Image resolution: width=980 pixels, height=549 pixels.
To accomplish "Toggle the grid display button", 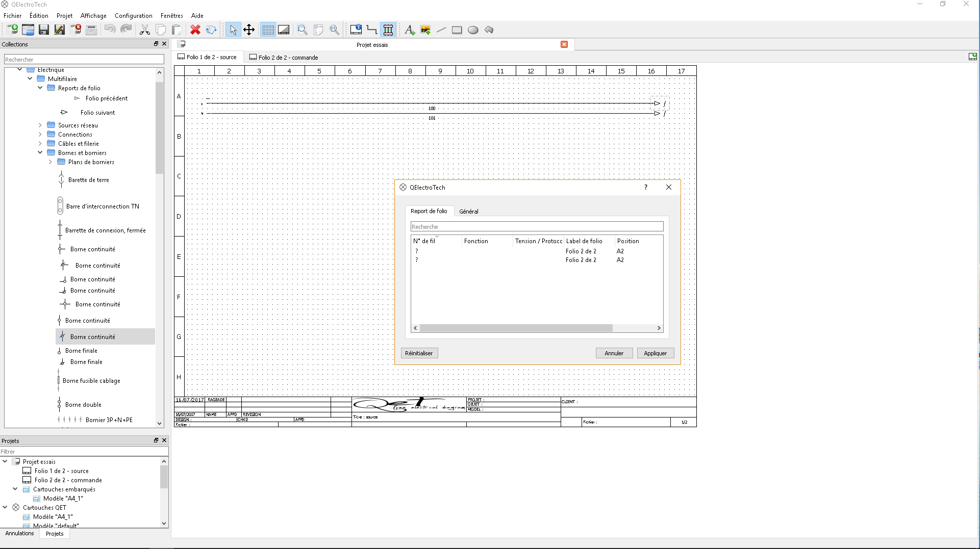I will click(268, 30).
